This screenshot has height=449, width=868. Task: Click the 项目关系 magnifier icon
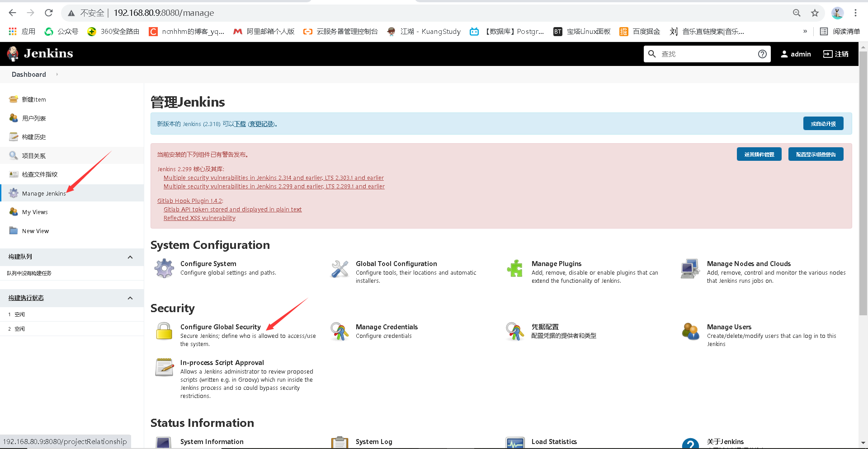coord(13,155)
